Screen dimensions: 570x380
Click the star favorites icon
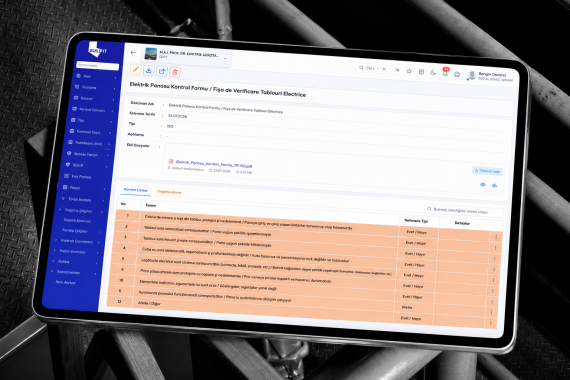(x=409, y=71)
